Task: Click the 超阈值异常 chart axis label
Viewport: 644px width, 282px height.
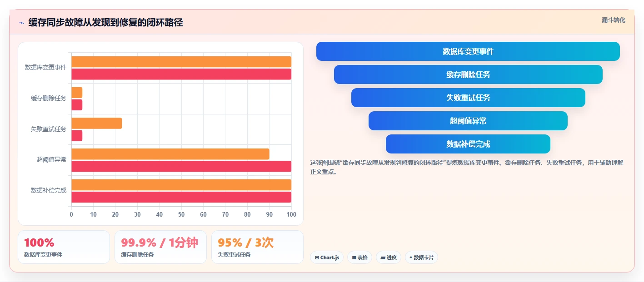Action: (x=51, y=159)
